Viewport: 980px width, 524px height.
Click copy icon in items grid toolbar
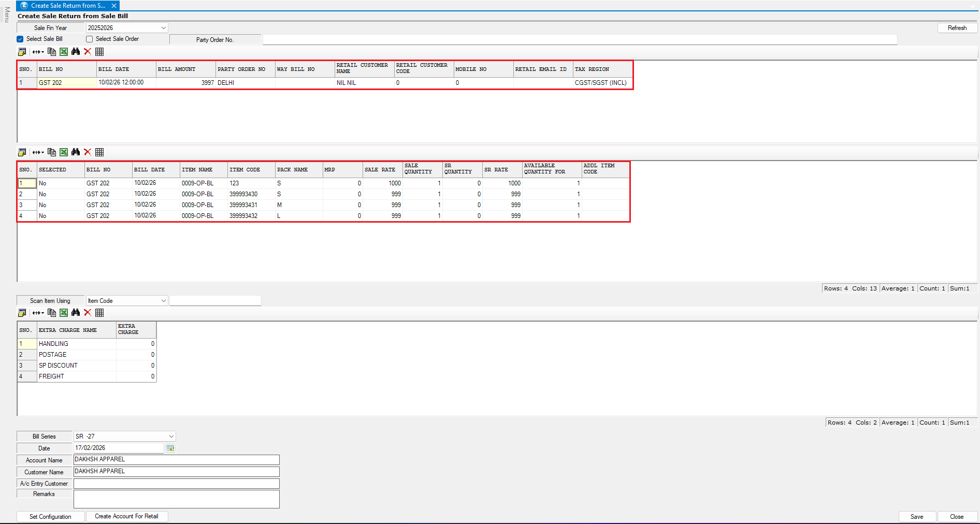52,152
